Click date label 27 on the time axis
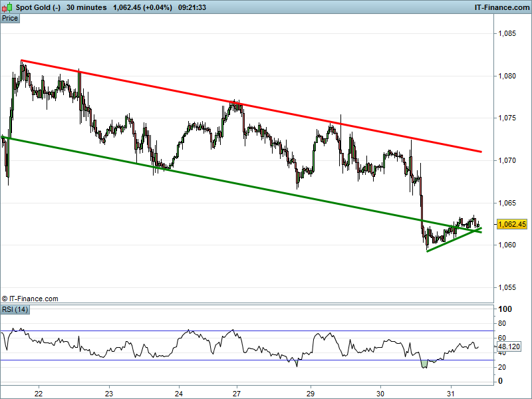This screenshot has height=399, width=532. 237,392
